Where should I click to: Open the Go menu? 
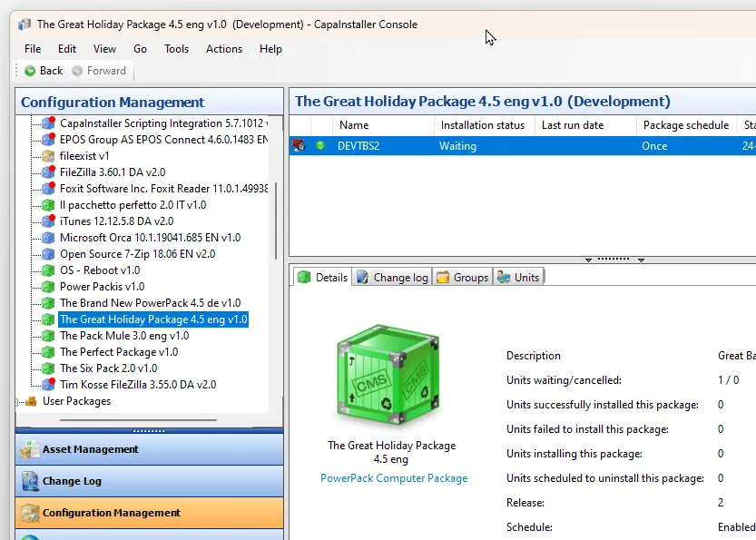click(x=140, y=49)
